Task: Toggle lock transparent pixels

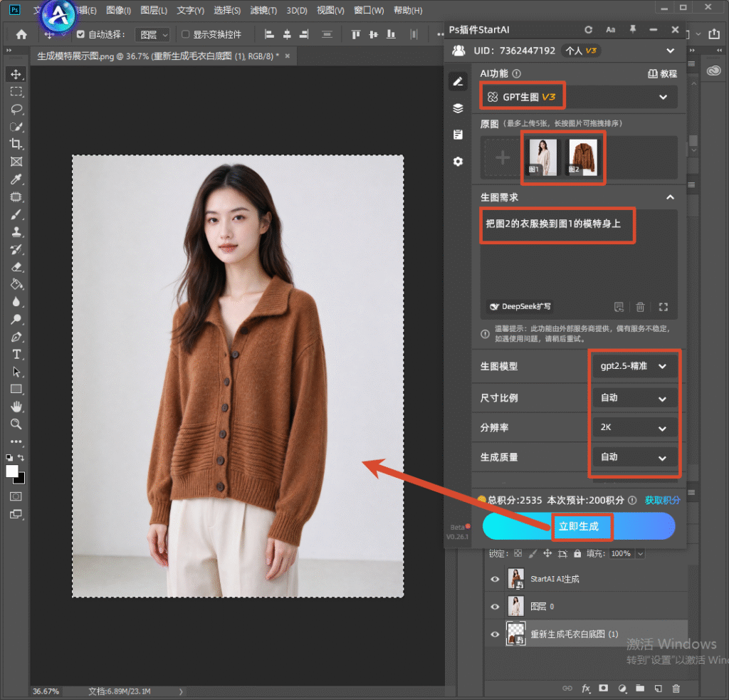Action: [518, 553]
